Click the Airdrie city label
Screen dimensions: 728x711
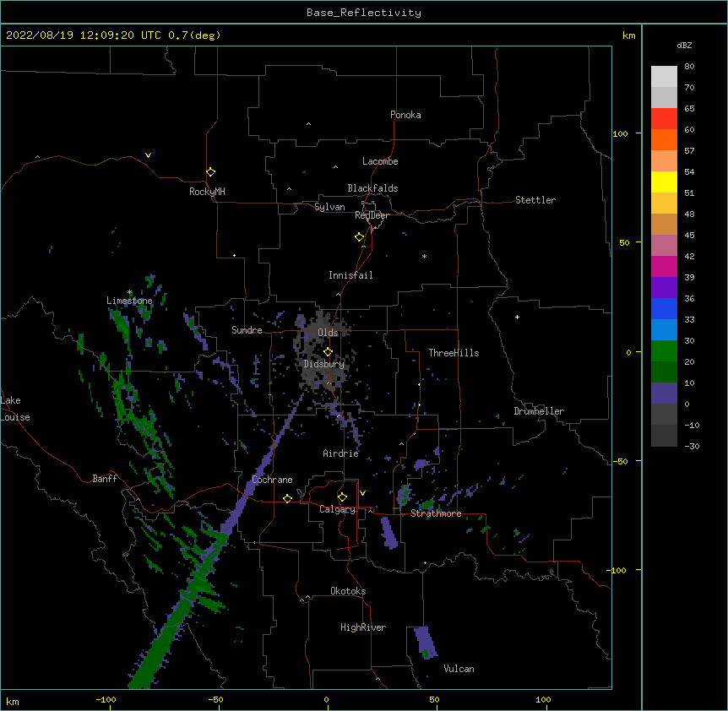tap(341, 453)
